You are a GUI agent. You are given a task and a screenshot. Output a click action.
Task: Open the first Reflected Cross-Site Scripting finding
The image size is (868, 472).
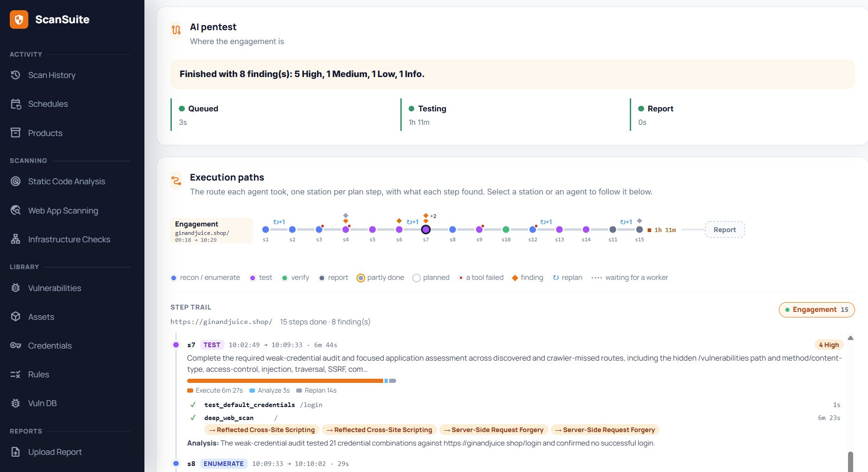(262, 430)
